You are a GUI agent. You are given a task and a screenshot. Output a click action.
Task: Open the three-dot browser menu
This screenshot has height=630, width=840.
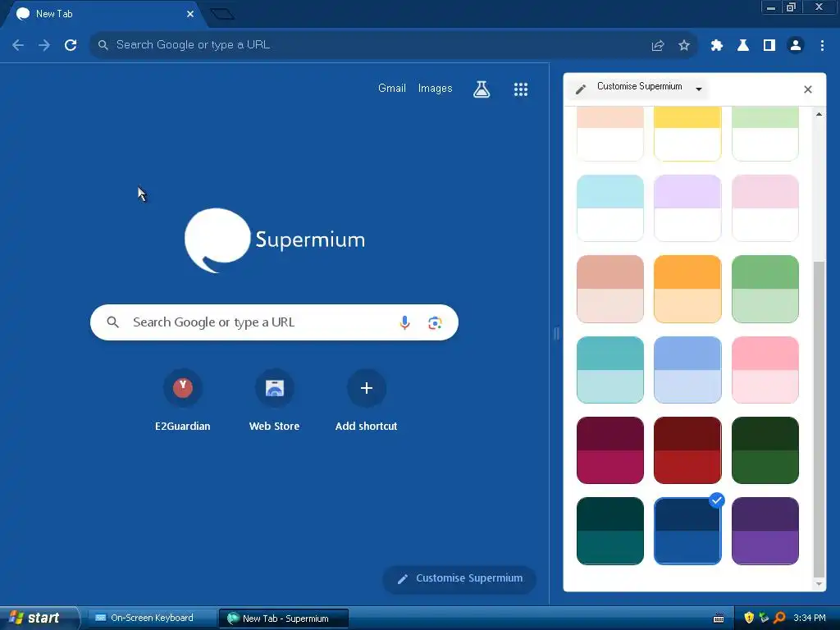tap(822, 46)
